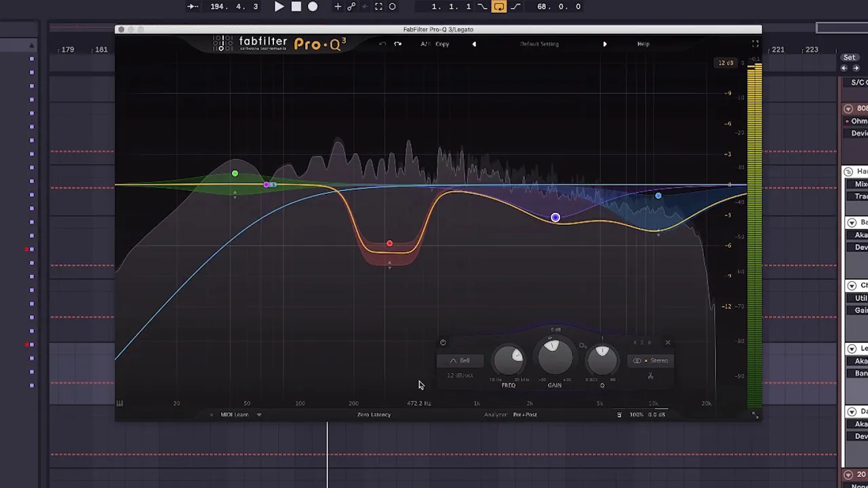868x488 pixels.
Task: Click the 0.0 dB output gain value
Action: tap(656, 415)
